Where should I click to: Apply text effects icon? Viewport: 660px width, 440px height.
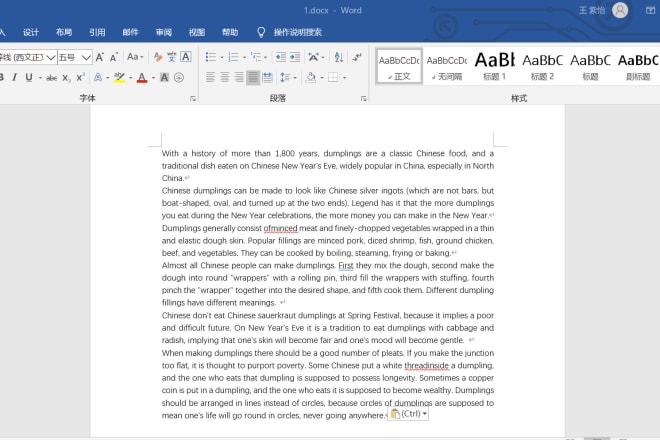click(x=98, y=77)
